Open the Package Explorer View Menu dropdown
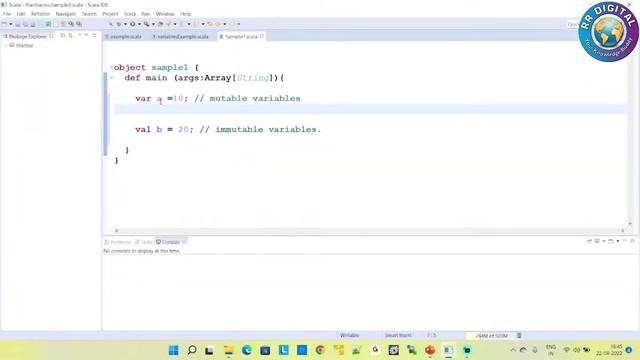Screen dimensions: 640x360 tap(80, 36)
